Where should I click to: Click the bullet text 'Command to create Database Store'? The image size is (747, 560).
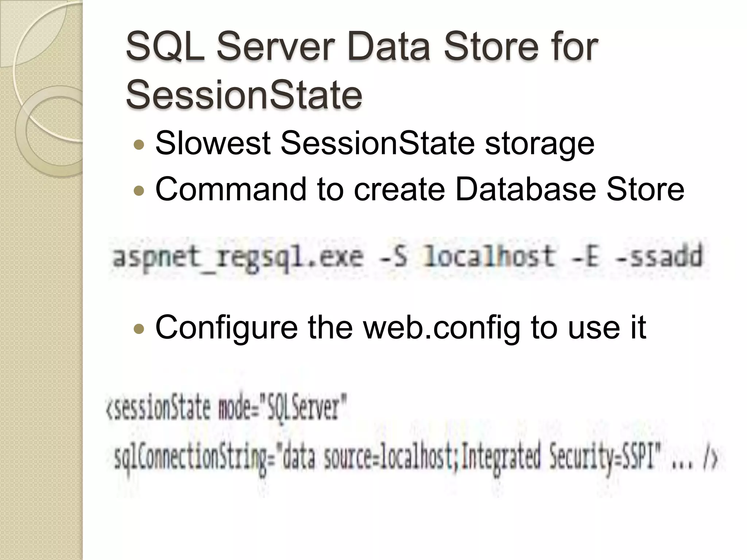pos(420,189)
